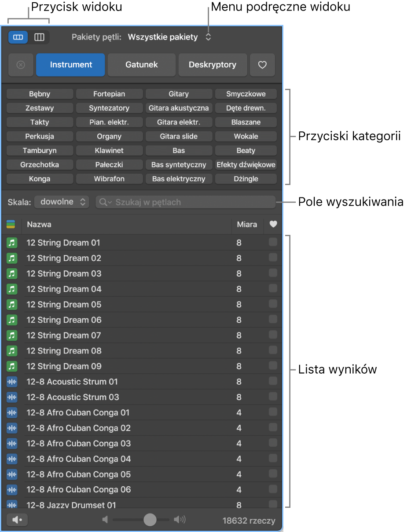Click green note icon for 12 String Dream 01
Screen dimensions: 411x532
[12, 243]
